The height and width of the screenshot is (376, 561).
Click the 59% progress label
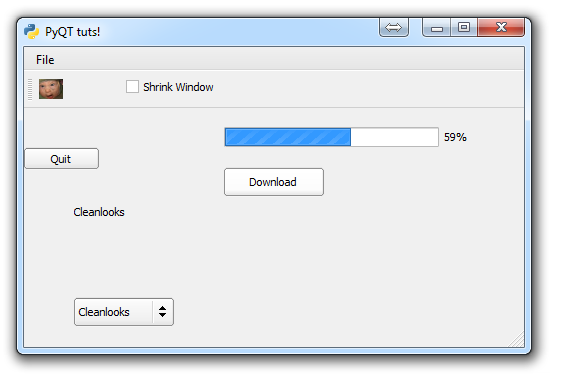tap(455, 137)
